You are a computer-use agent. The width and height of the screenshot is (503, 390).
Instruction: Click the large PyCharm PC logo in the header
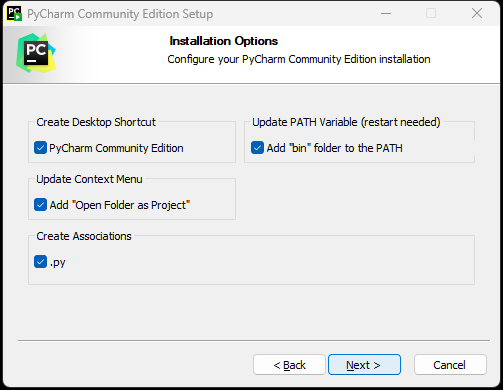(x=36, y=53)
